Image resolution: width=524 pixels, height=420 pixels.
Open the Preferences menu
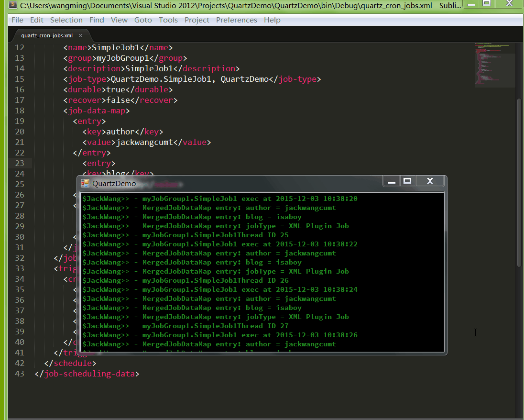point(237,20)
